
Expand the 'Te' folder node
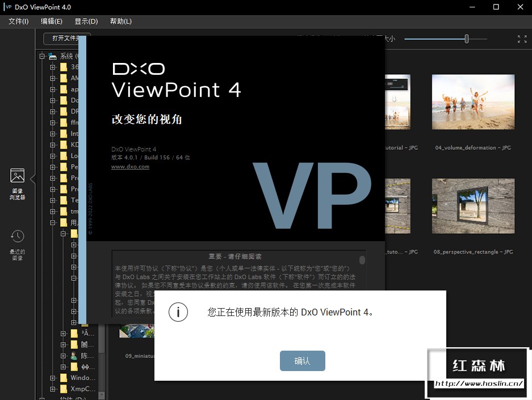click(x=53, y=200)
